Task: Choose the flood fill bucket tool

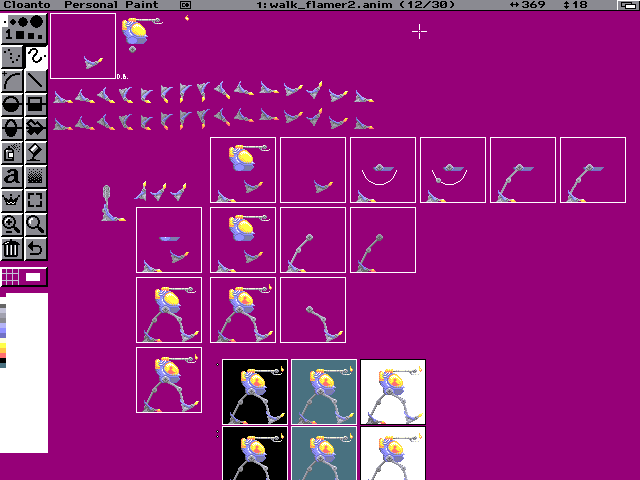Action: 36,153
